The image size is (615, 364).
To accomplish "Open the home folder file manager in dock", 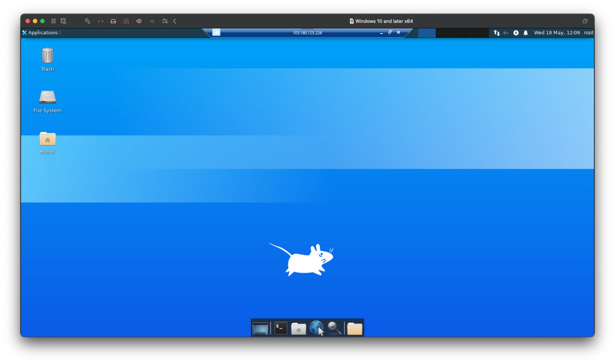I will [298, 328].
